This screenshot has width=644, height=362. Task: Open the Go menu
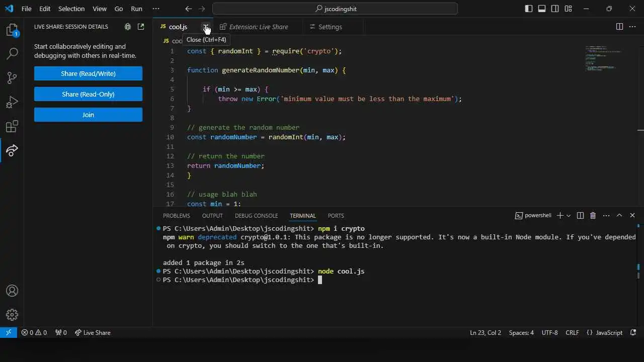coord(119,9)
